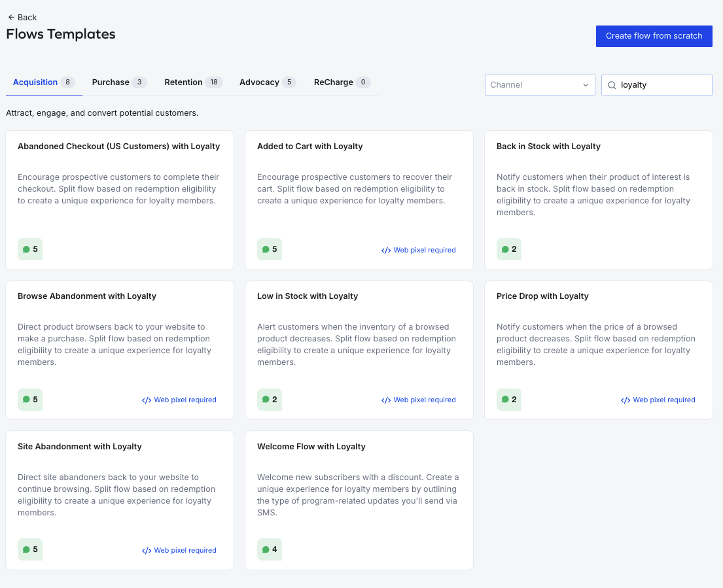Go to the ReCharge tab
The width and height of the screenshot is (723, 588).
pyautogui.click(x=342, y=82)
